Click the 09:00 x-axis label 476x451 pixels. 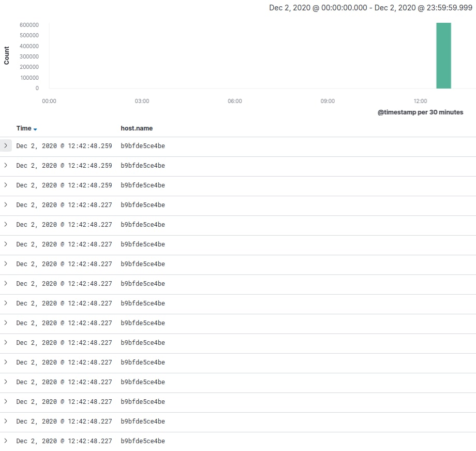[x=328, y=101]
